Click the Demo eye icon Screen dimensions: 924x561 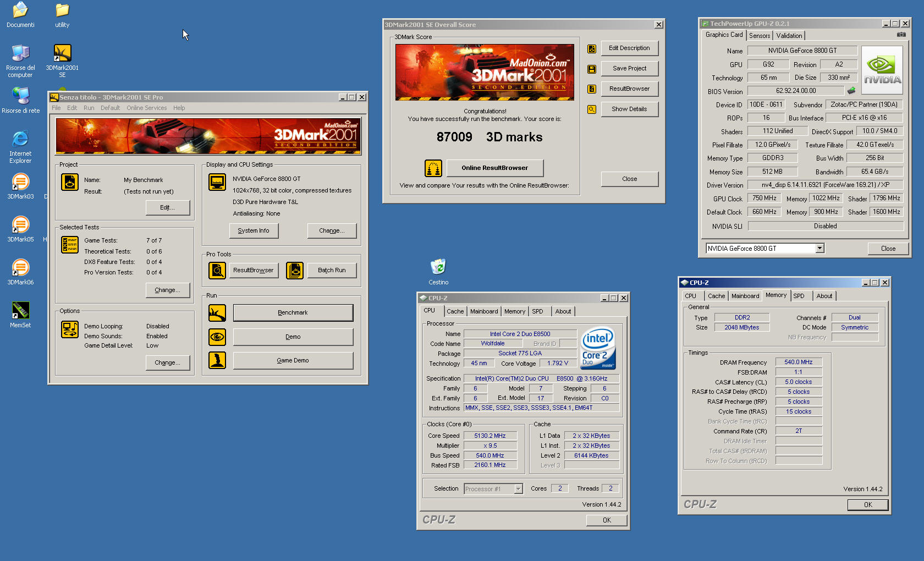tap(217, 337)
